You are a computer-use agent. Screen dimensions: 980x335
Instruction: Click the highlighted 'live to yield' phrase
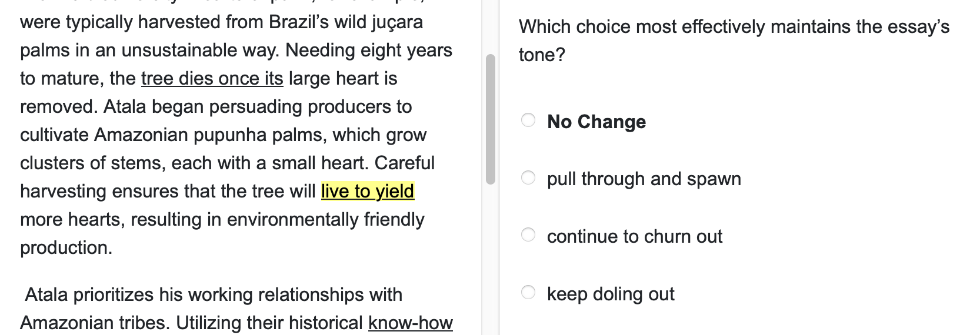point(368,191)
